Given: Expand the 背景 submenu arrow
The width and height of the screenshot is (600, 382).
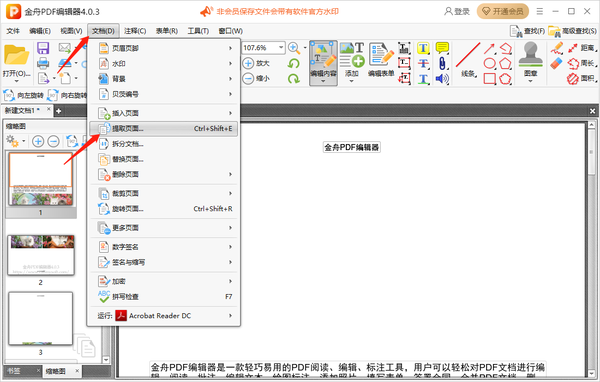Looking at the screenshot, I should [230, 79].
